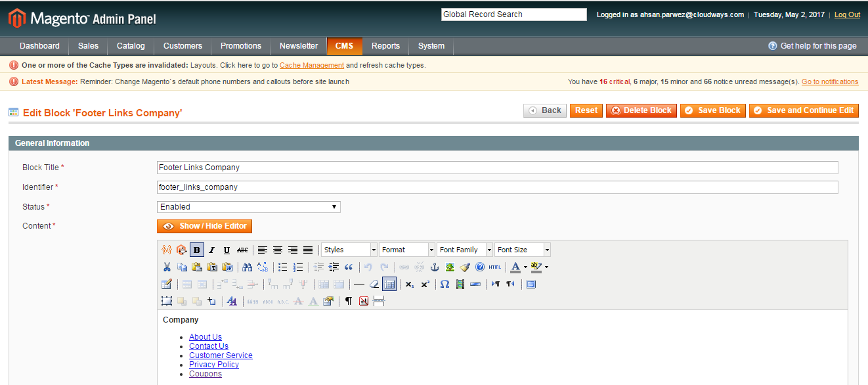Viewport: 868px width, 385px height.
Task: Increase indent with the Indent icon
Action: click(334, 267)
